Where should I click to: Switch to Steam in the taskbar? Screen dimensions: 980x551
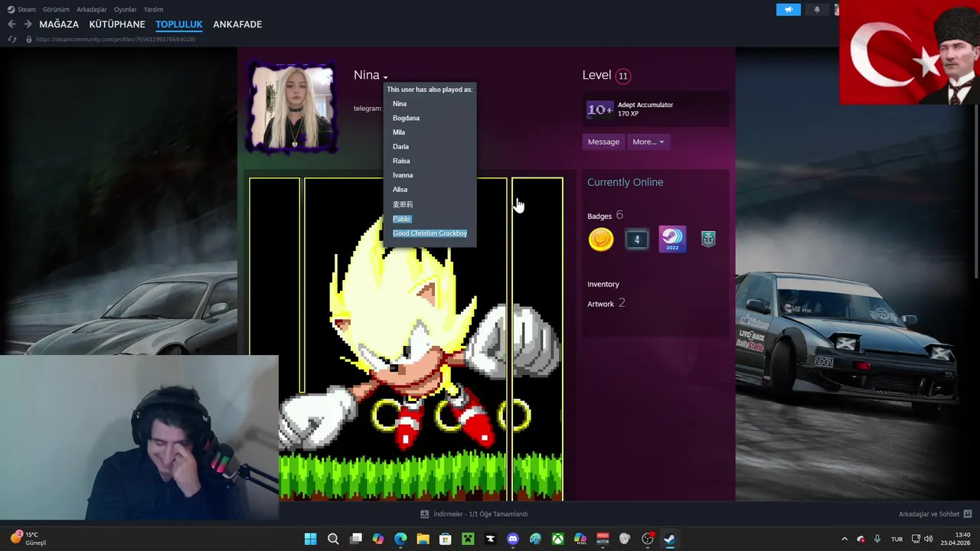point(670,539)
